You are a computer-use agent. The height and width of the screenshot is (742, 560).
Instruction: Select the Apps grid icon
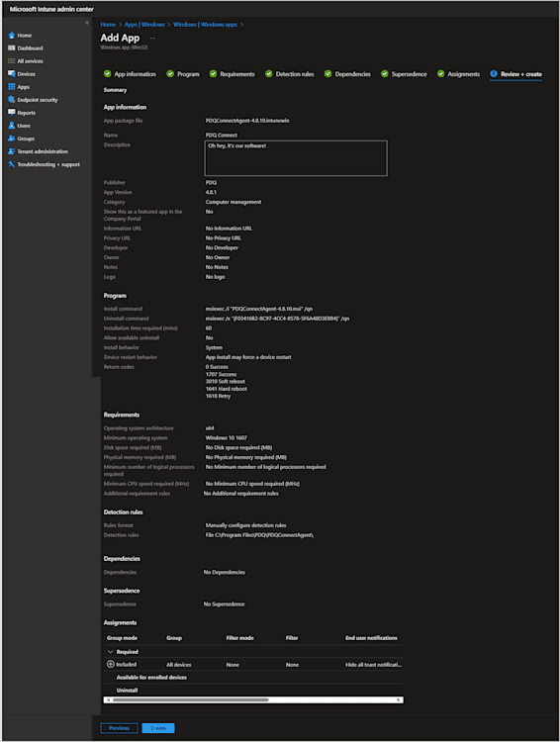[x=11, y=87]
